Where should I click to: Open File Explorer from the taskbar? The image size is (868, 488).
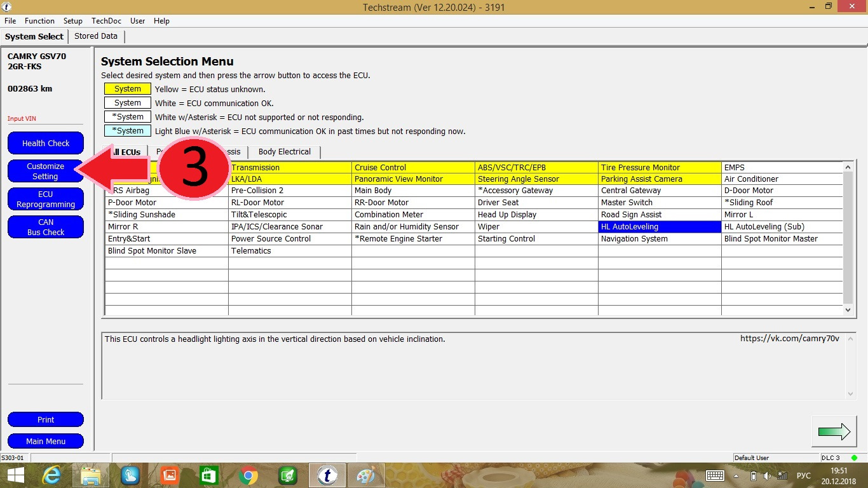(92, 475)
